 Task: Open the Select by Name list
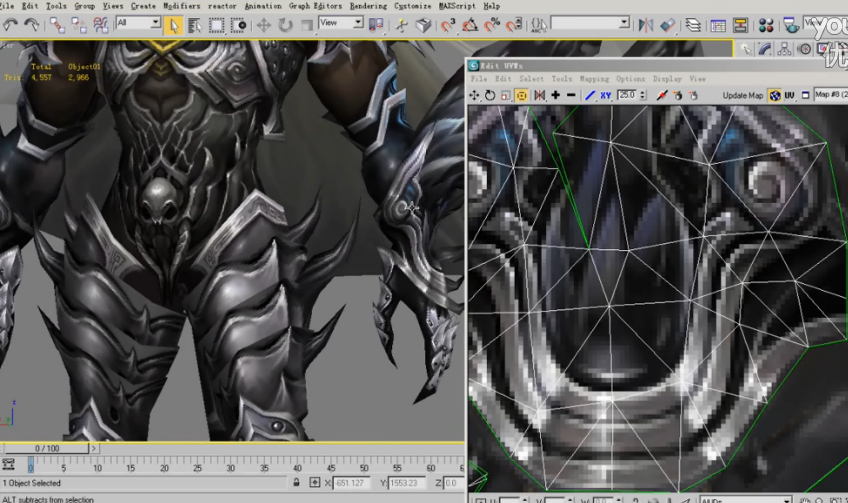195,25
